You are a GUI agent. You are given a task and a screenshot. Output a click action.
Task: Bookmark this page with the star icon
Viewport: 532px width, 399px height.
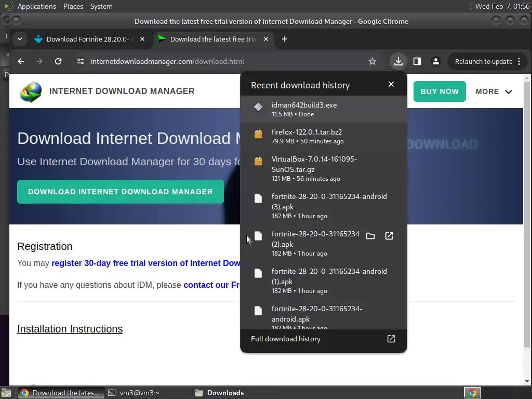pos(372,61)
